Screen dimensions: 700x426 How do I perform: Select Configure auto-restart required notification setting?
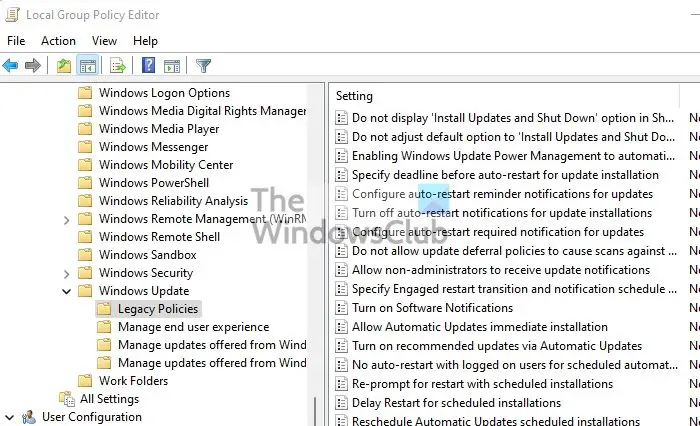(x=498, y=232)
